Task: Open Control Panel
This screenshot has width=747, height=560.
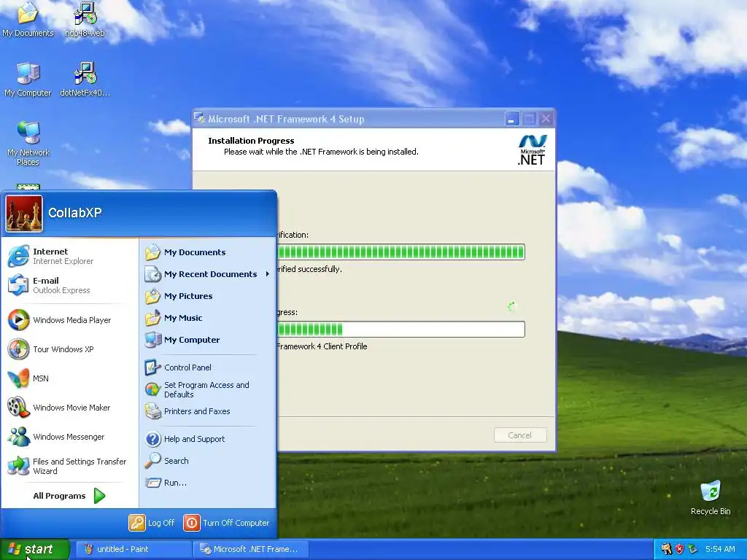Action: coord(207,367)
